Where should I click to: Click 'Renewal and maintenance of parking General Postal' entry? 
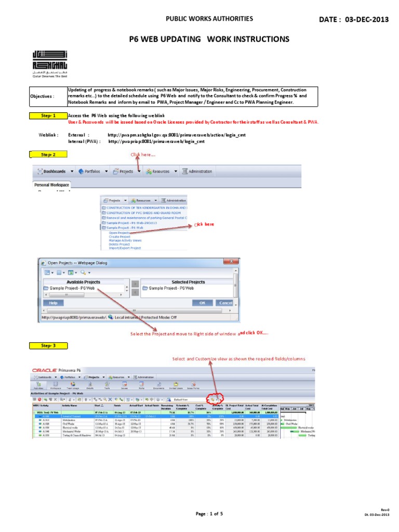144,218
